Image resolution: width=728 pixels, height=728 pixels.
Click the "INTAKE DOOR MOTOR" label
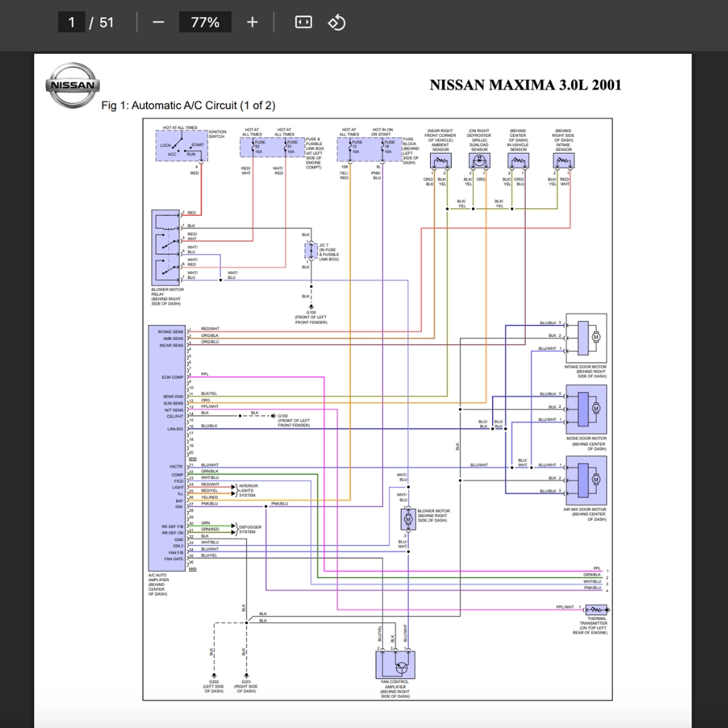point(586,367)
